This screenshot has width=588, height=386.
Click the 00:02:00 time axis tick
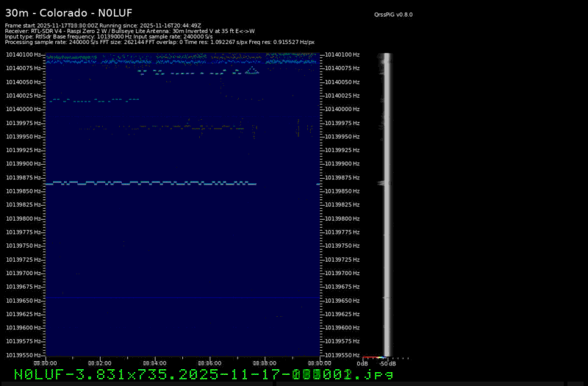point(99,362)
